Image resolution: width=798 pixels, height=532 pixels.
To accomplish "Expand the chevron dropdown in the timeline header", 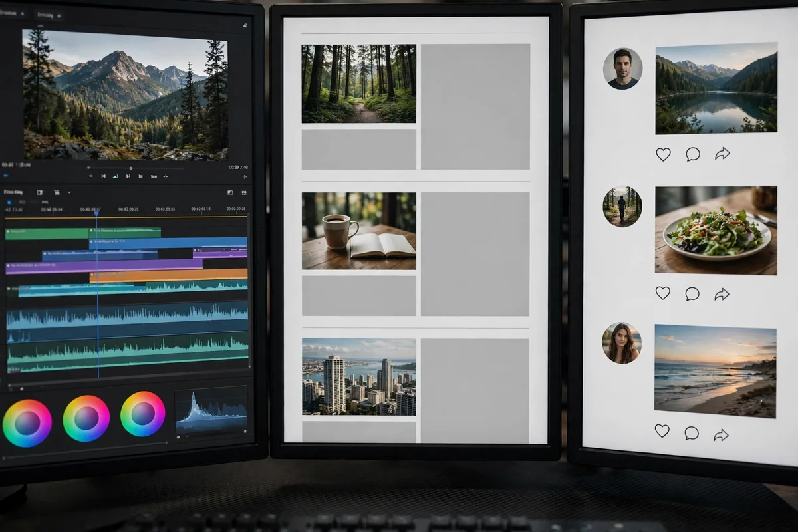I will point(69,192).
